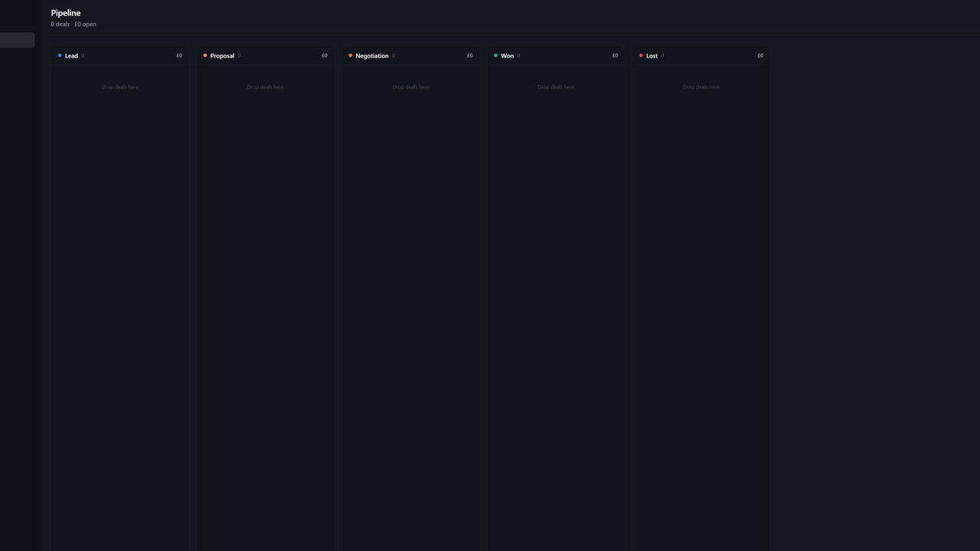Click "Drop deals here" in Lead column
This screenshot has height=551, width=980.
120,87
